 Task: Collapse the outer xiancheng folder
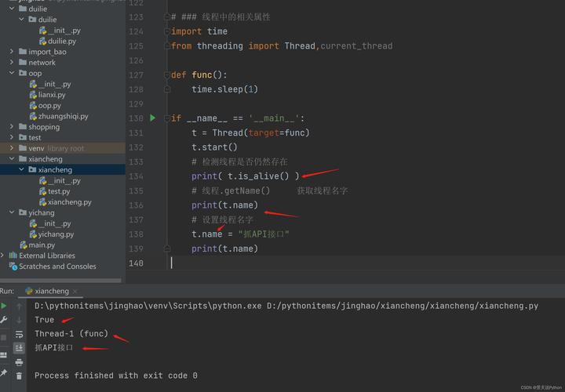(x=12, y=158)
